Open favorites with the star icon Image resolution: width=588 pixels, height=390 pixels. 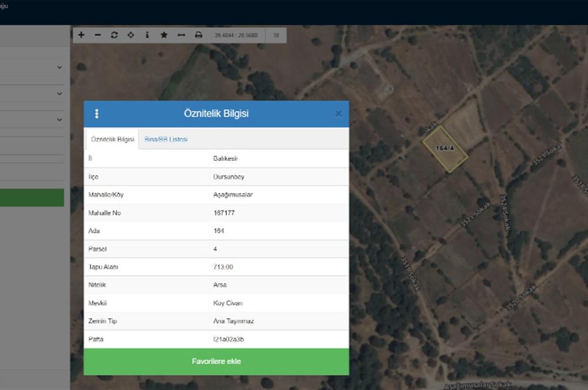(x=164, y=35)
